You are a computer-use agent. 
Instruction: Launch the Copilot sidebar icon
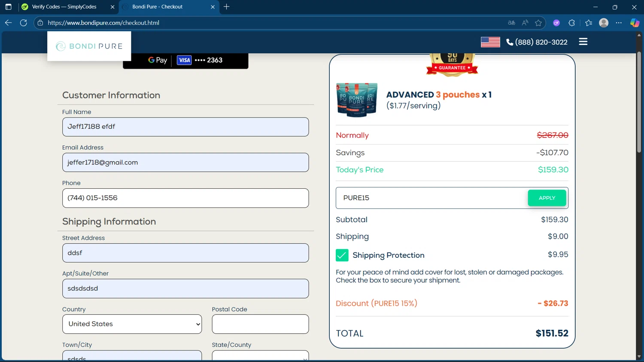(x=635, y=23)
